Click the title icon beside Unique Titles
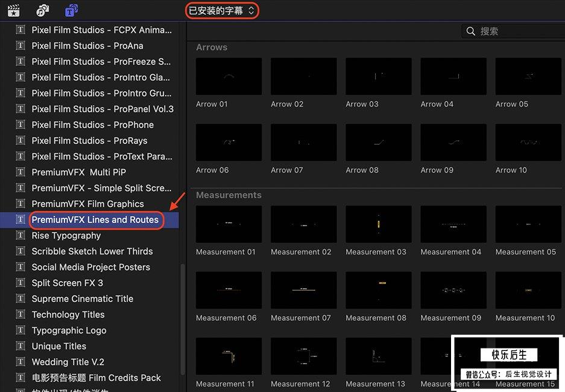This screenshot has width=565, height=392. coord(21,346)
